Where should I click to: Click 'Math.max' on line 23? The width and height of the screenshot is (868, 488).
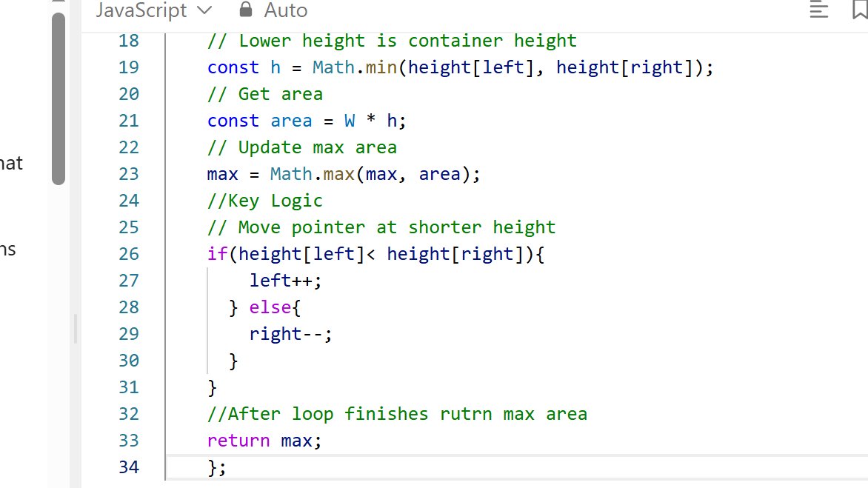[313, 174]
